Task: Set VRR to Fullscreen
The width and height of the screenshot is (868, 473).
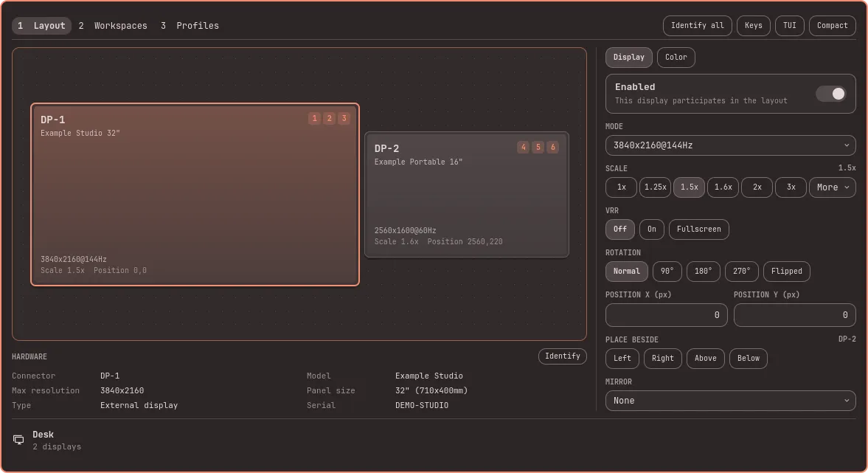Action: coord(698,229)
